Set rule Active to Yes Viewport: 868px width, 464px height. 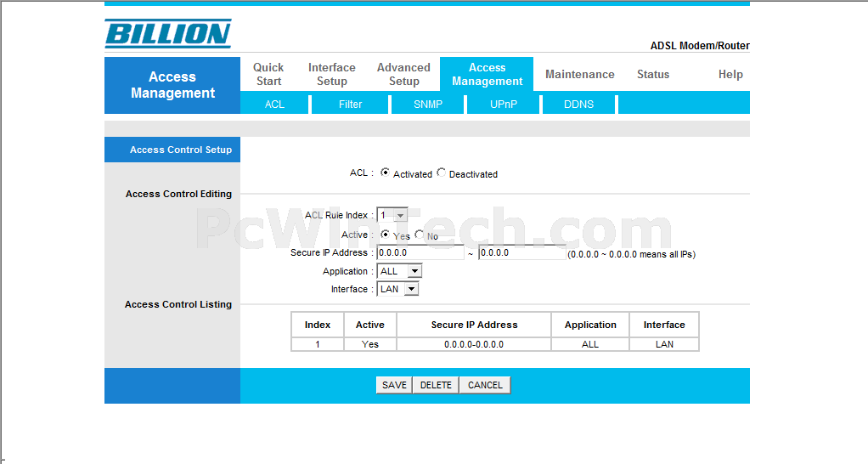[386, 235]
